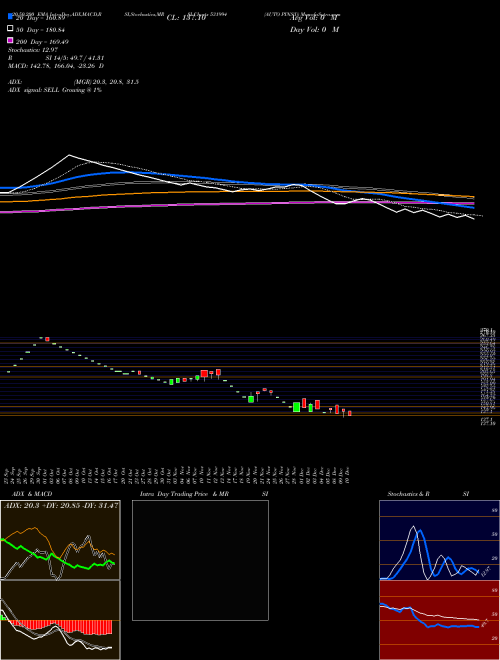
Task: Click the ADX indicator chart panel
Action: point(60,540)
